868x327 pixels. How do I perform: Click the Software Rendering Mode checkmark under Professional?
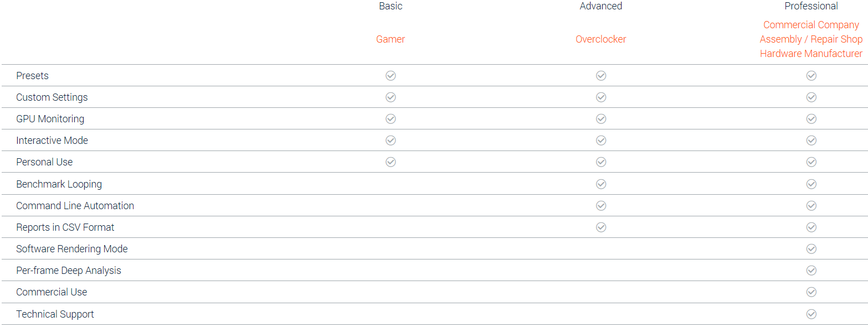tap(811, 249)
